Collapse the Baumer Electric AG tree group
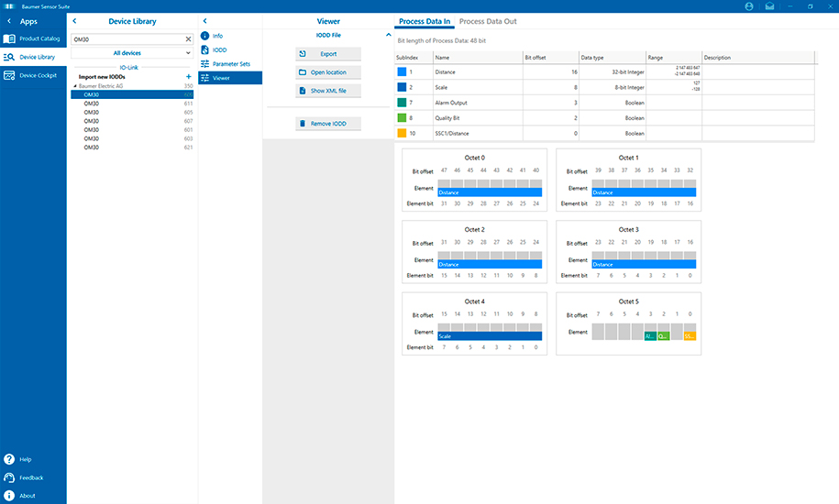Screen dimensions: 839x504 pos(75,85)
